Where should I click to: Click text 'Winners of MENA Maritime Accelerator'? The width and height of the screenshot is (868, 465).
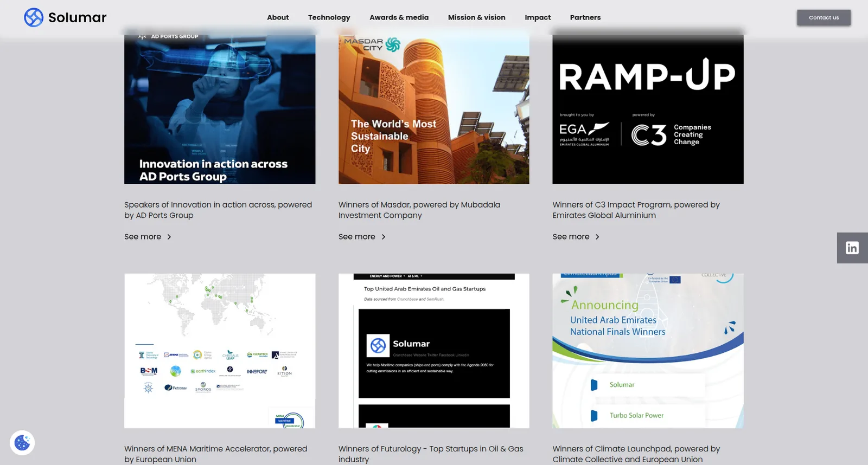point(197,449)
